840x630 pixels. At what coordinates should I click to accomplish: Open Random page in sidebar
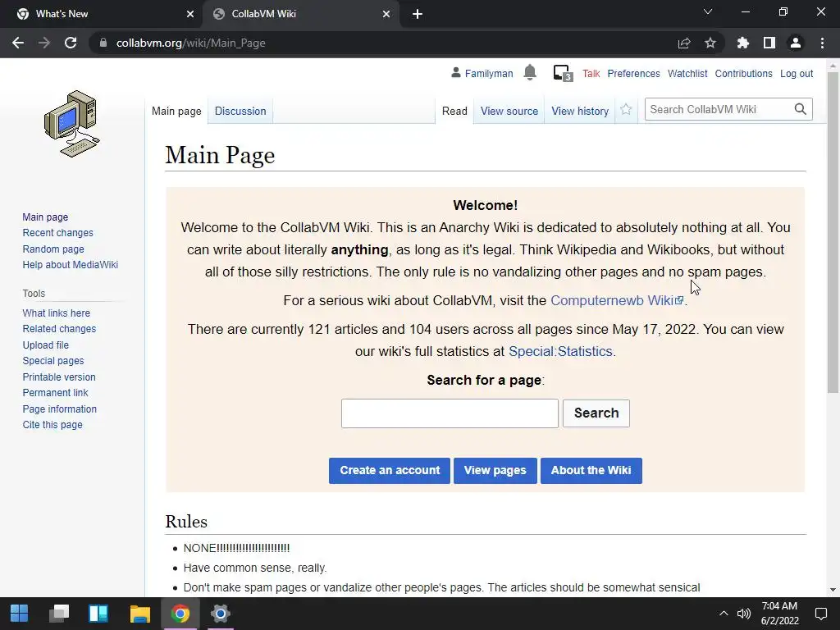pos(53,249)
